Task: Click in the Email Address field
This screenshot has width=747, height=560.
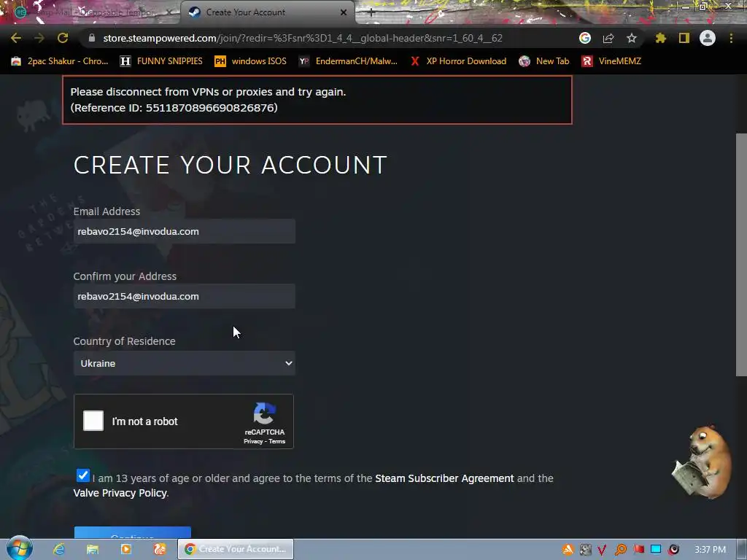Action: [185, 231]
